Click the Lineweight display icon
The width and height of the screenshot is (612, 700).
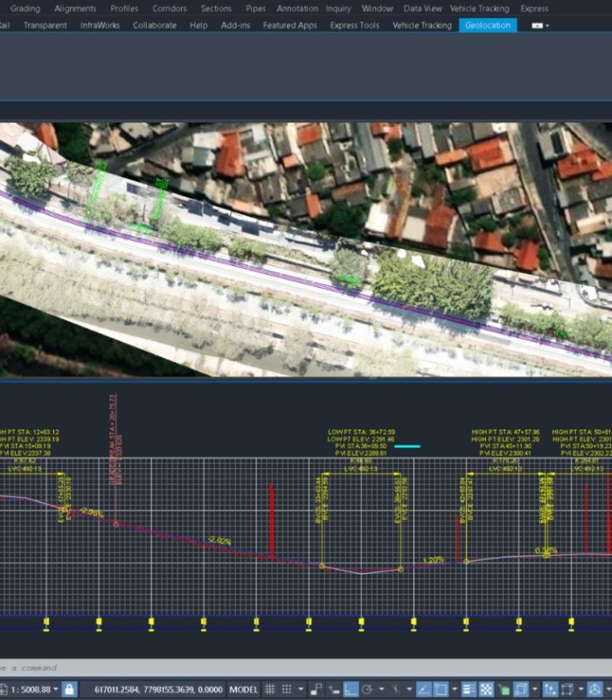[x=468, y=689]
